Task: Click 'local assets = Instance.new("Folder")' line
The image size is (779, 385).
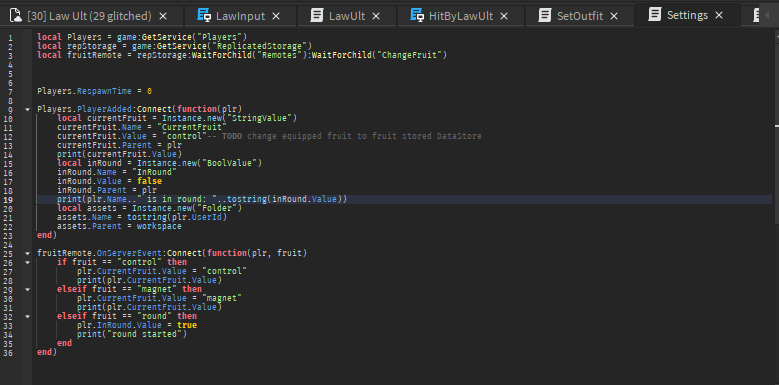Action: point(149,208)
